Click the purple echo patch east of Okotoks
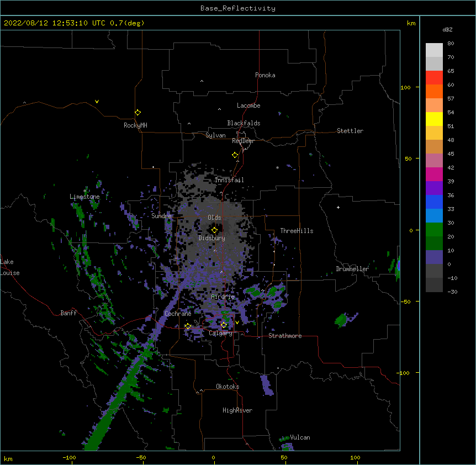The height and width of the screenshot is (465, 476). pyautogui.click(x=267, y=385)
